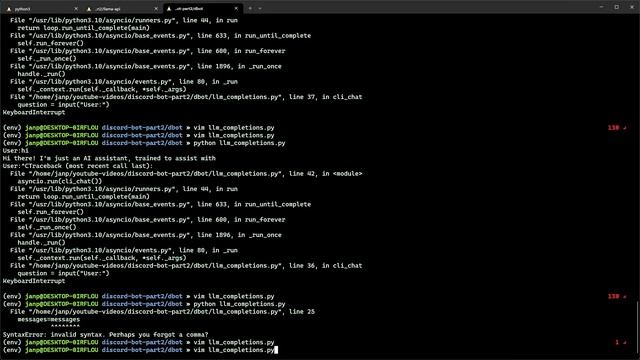Close the terminal window
Viewport: 640px width, 360px height.
pos(632,7)
